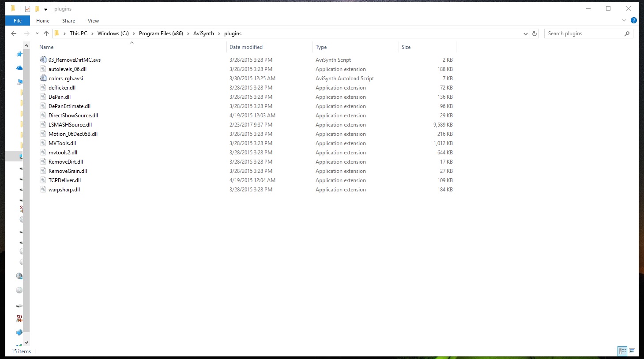Select the DirectShowSource.dll file icon
This screenshot has height=359, width=644.
click(x=43, y=115)
